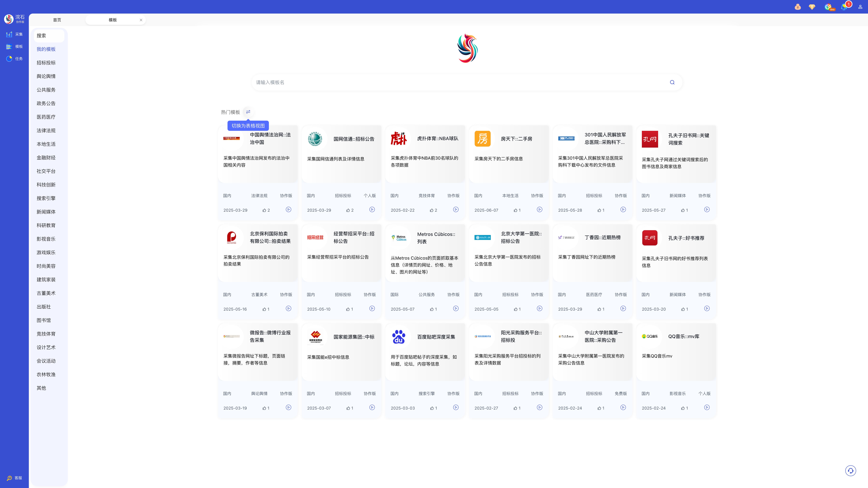Image resolution: width=868 pixels, height=488 pixels.
Task: Click the search magnifier icon in template search
Action: [x=672, y=82]
